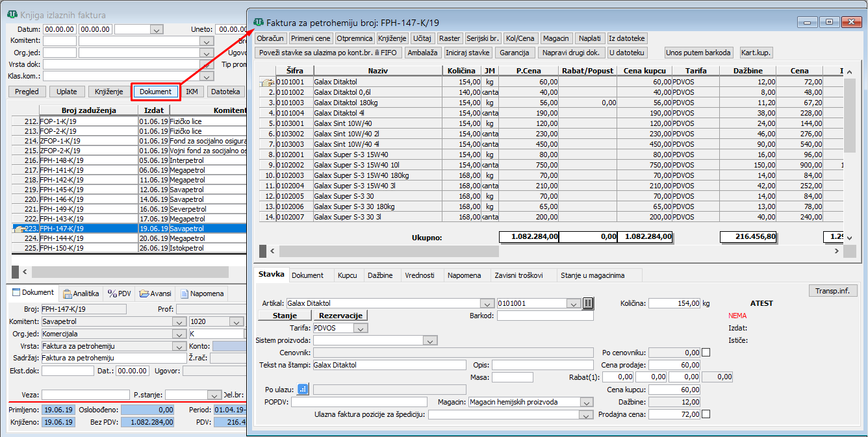Click the Stanje button below Artikal

pyautogui.click(x=285, y=316)
